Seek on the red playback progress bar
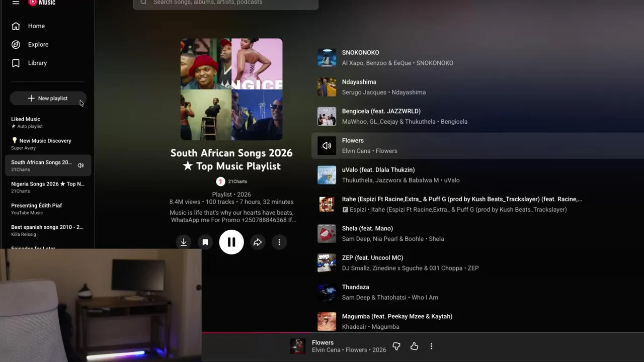This screenshot has width=644, height=362. click(x=423, y=332)
